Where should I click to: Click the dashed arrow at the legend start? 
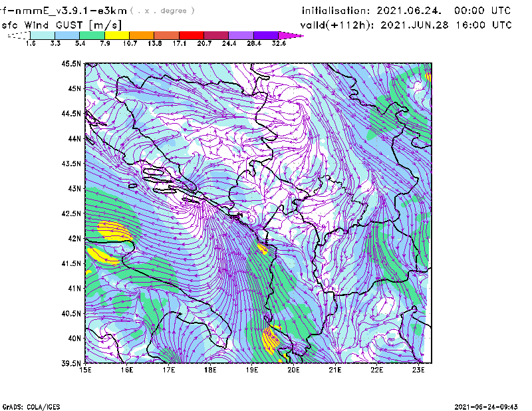pos(19,35)
